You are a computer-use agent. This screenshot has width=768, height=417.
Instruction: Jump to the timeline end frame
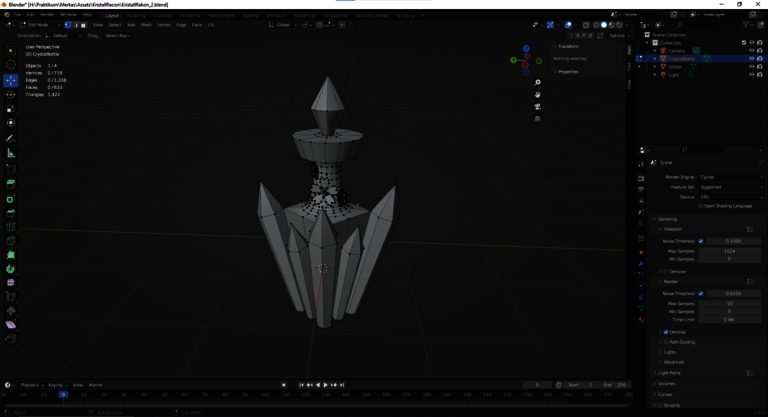[x=342, y=385]
